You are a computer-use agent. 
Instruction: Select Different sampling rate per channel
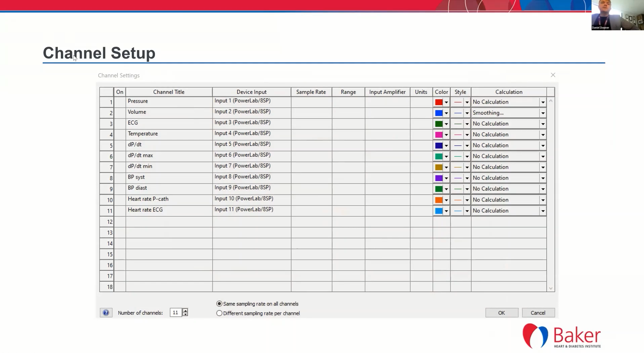219,313
